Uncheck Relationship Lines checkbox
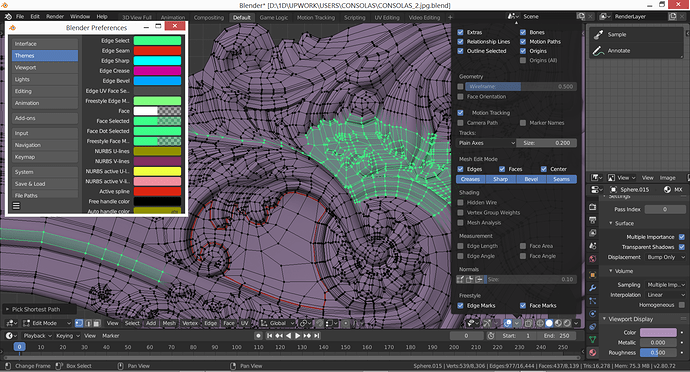The image size is (690, 372). (x=460, y=41)
